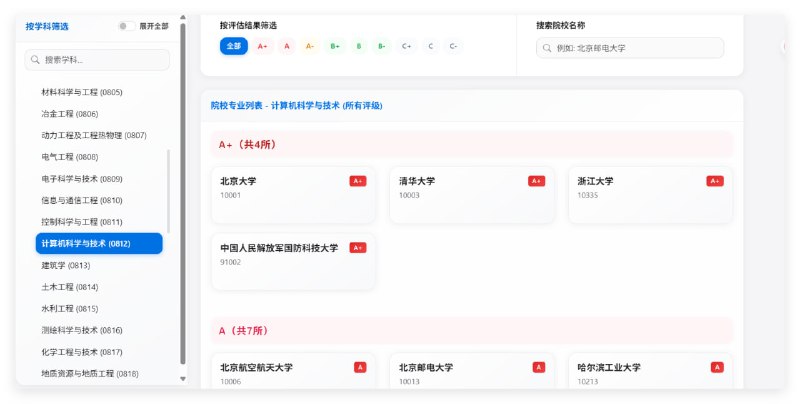Image resolution: width=800 pixels, height=404 pixels.
Task: Toggle the 展开全部 switch
Action: coord(126,26)
